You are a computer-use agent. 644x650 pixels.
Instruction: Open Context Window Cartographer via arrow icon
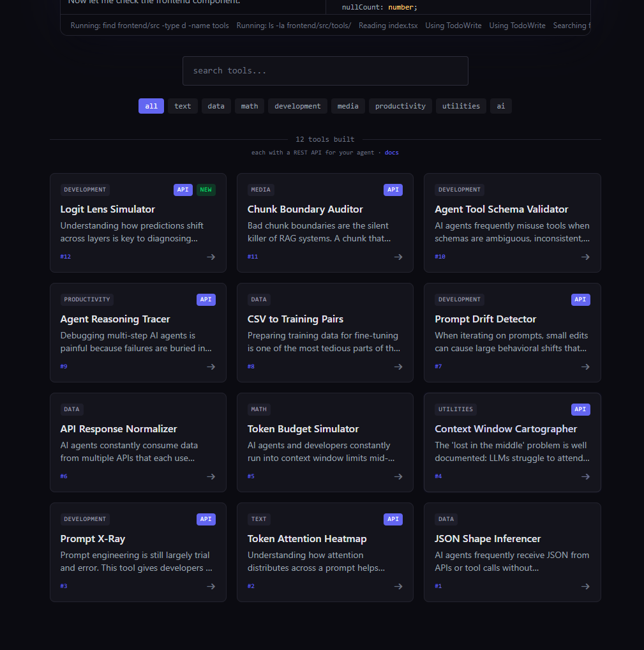pyautogui.click(x=585, y=477)
